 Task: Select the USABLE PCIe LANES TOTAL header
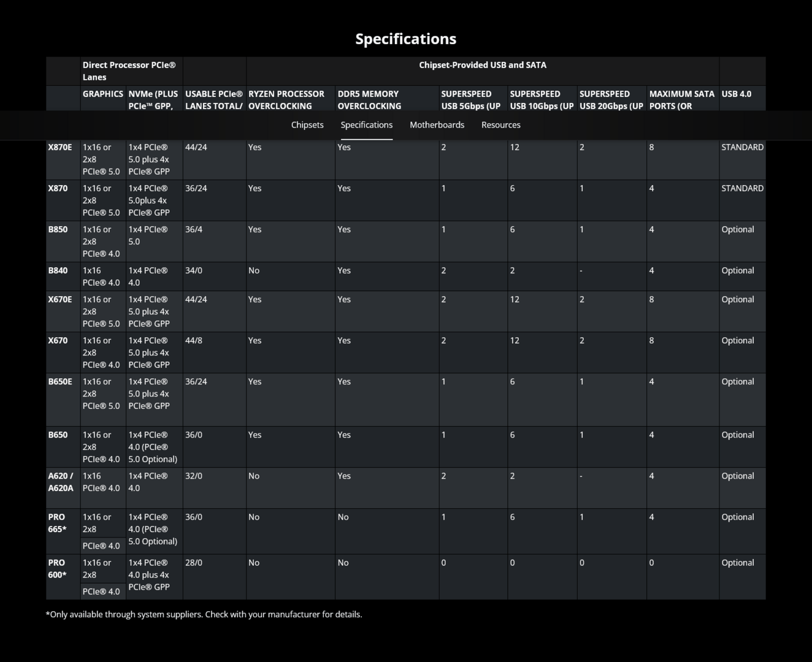214,100
